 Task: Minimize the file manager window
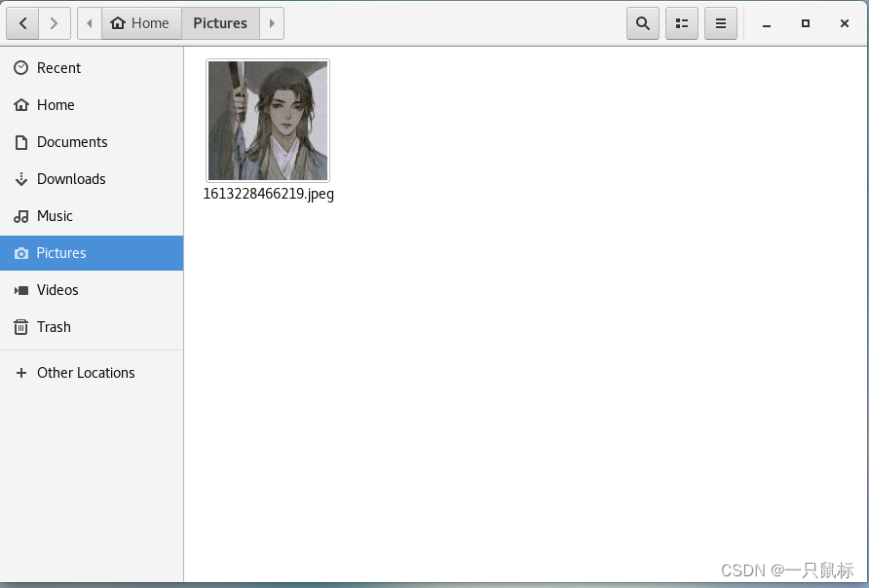[767, 23]
